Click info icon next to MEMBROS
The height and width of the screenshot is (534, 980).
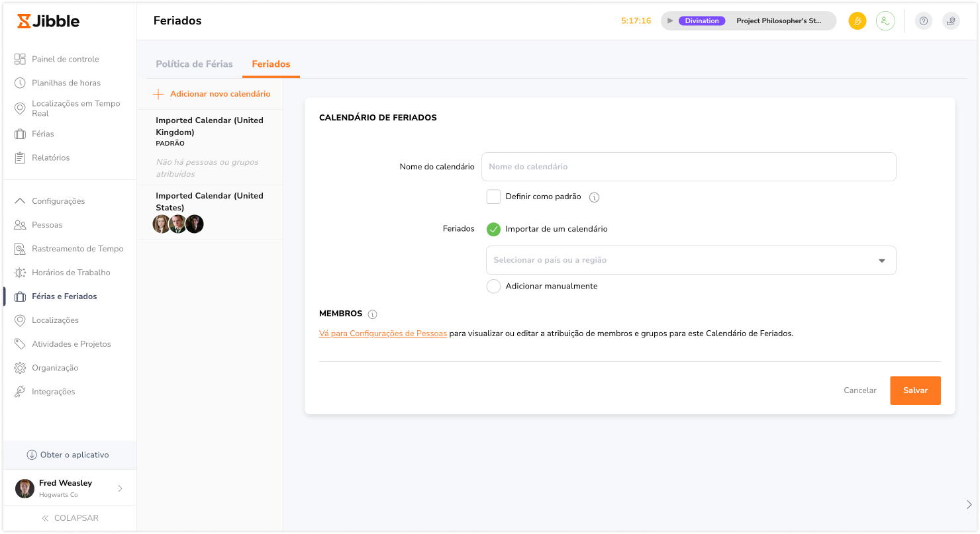click(372, 314)
